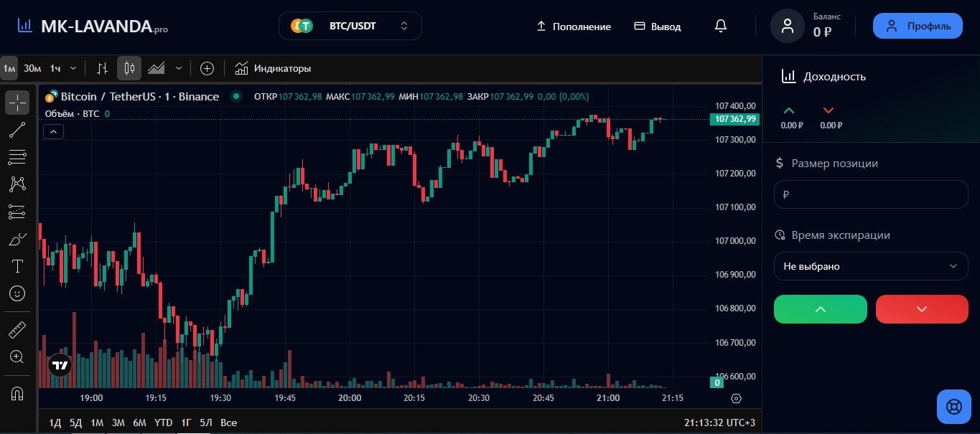Click the Bitcoin / TetherUS symbol title
980x434 pixels.
pyautogui.click(x=139, y=96)
